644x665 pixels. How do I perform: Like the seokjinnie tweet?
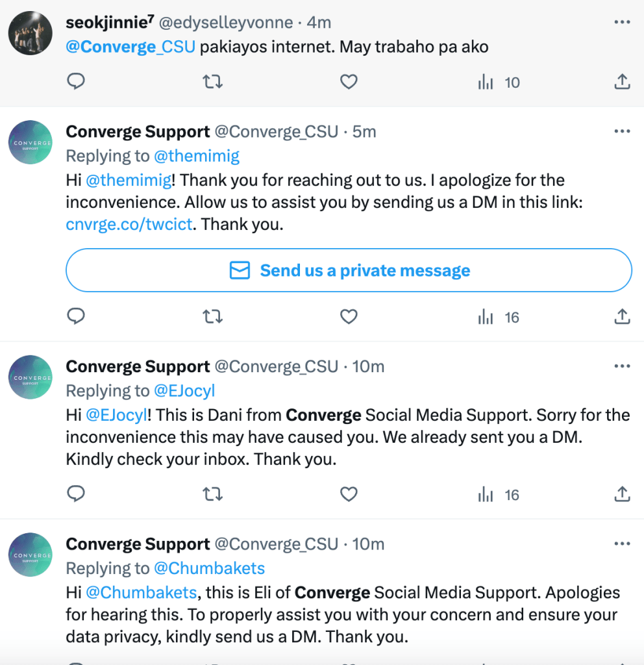click(x=349, y=82)
